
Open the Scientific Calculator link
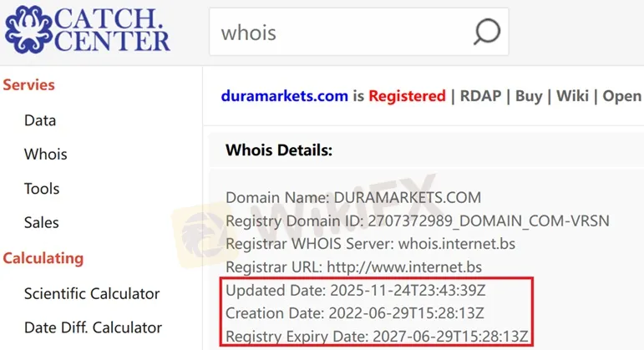92,293
